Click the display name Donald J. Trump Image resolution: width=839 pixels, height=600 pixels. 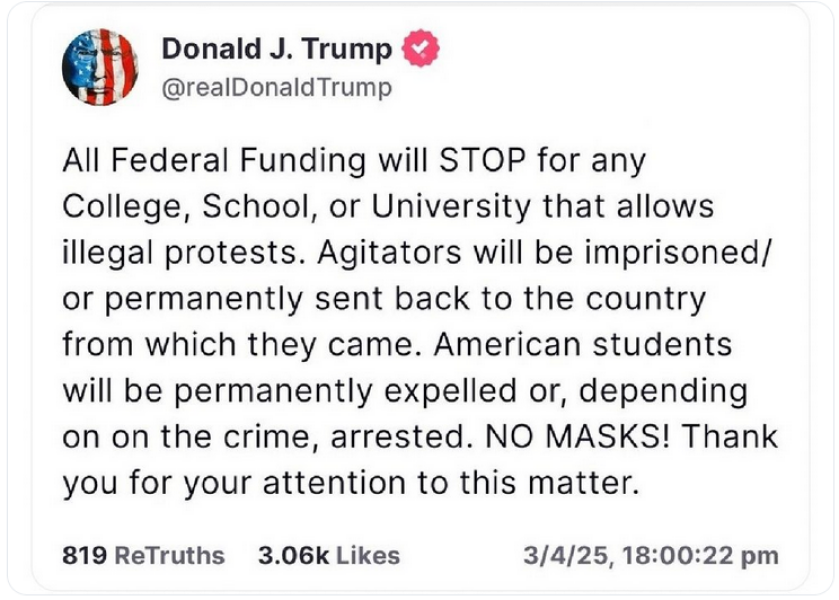281,47
